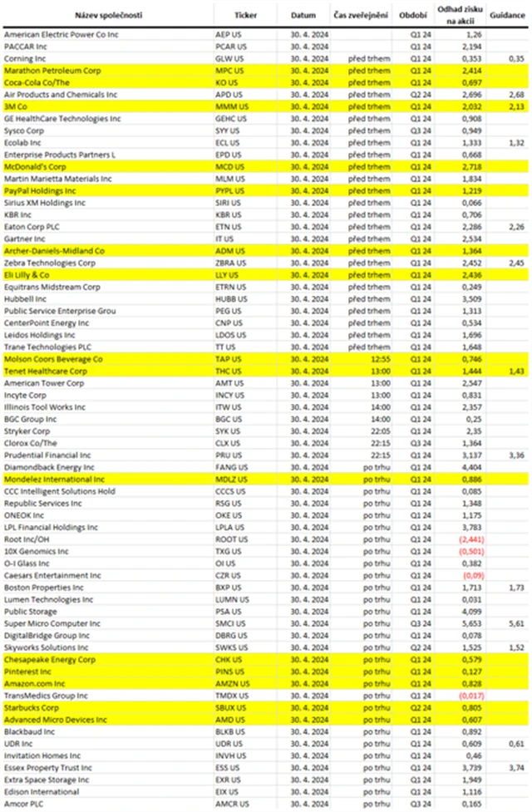Select the 'Ticker' column header
Screen dimensions: 532x812
(245, 16)
